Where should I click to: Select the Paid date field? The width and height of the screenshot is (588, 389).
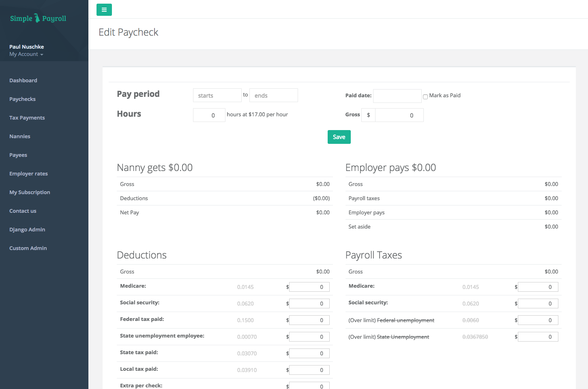click(x=397, y=96)
